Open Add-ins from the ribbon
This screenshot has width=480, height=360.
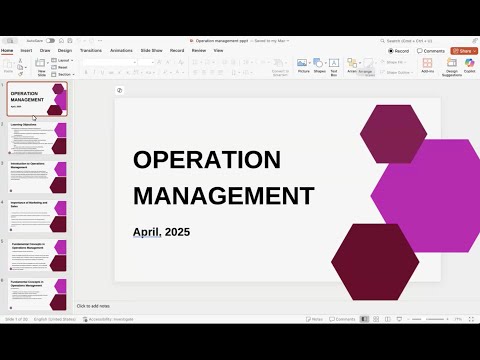pos(427,66)
